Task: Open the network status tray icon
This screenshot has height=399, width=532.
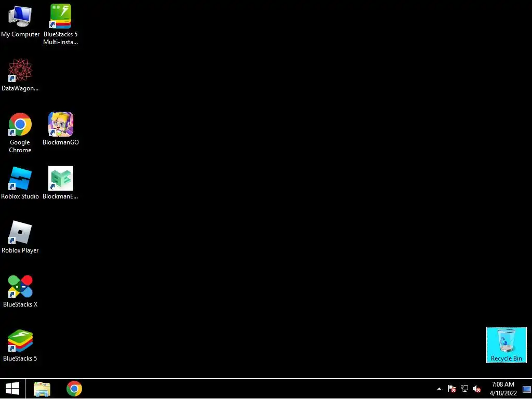Action: 464,389
